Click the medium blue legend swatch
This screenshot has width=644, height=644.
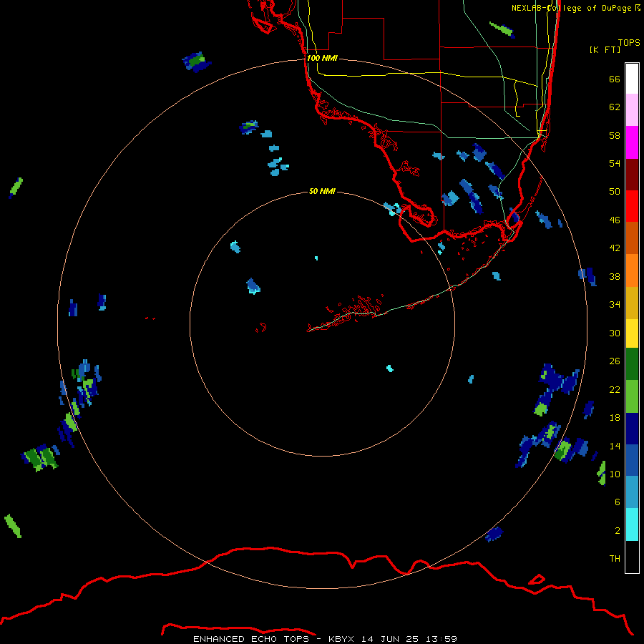632,460
